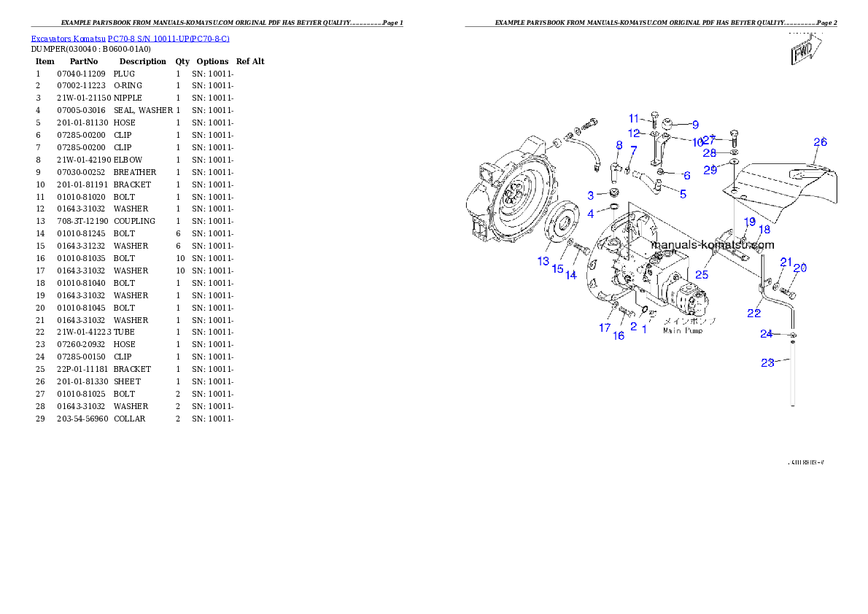Click the FWD direction arrow icon
This screenshot has height=614, width=868.
tap(805, 53)
